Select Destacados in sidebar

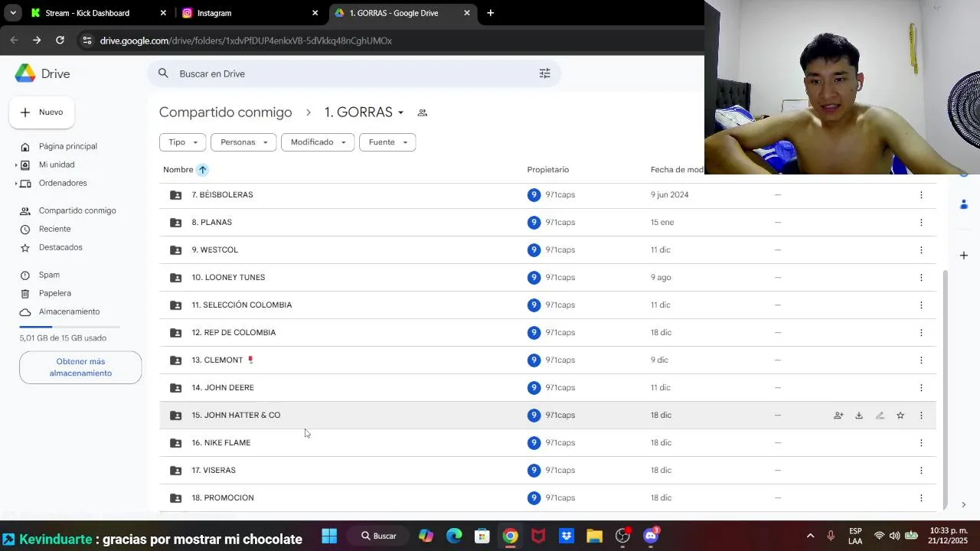60,247
